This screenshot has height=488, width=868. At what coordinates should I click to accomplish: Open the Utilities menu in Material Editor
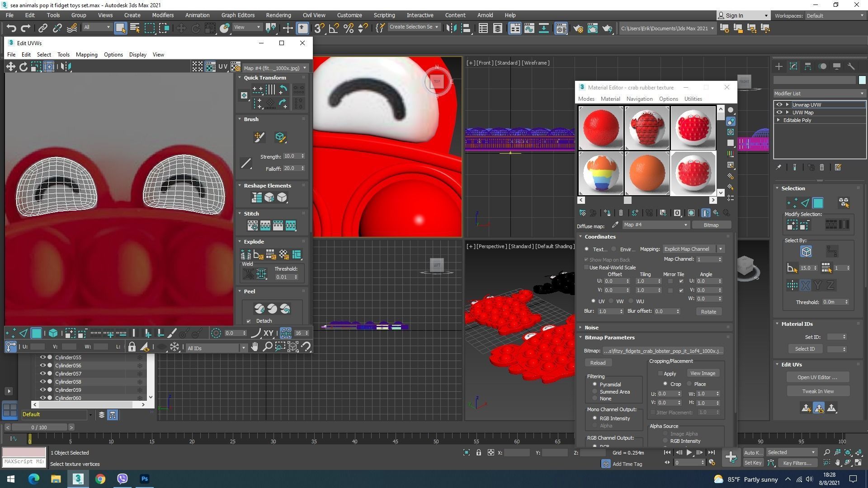pyautogui.click(x=693, y=99)
